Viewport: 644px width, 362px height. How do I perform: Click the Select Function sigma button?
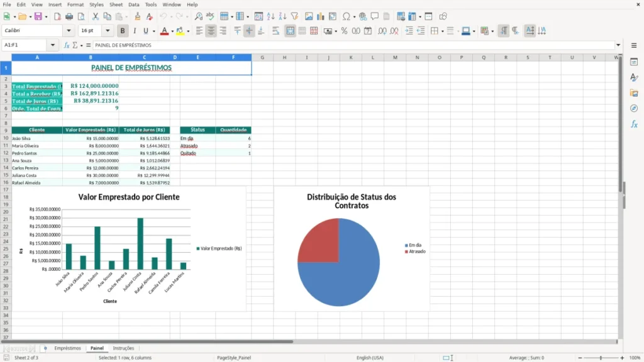point(75,45)
